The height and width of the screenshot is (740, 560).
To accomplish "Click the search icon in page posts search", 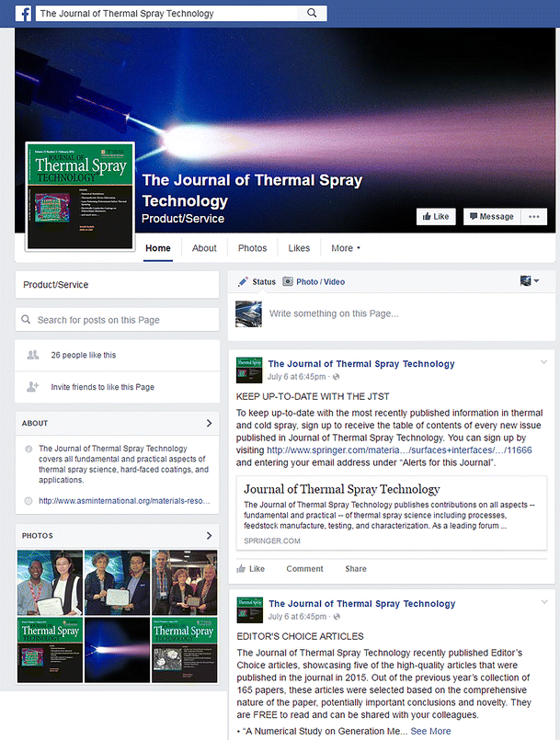I will click(x=26, y=320).
